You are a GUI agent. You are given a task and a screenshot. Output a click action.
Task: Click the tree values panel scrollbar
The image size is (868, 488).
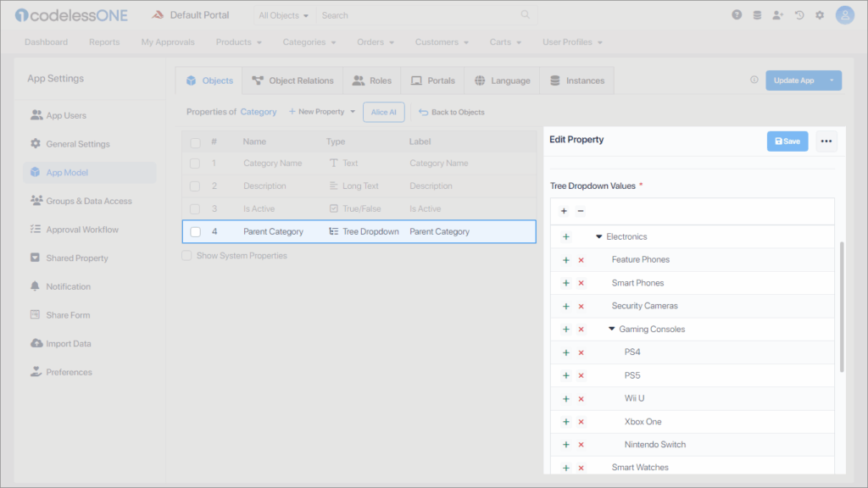tap(842, 307)
